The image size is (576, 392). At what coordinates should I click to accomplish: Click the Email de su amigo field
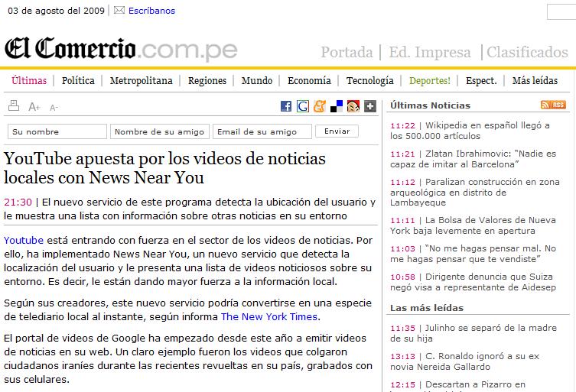click(x=262, y=131)
